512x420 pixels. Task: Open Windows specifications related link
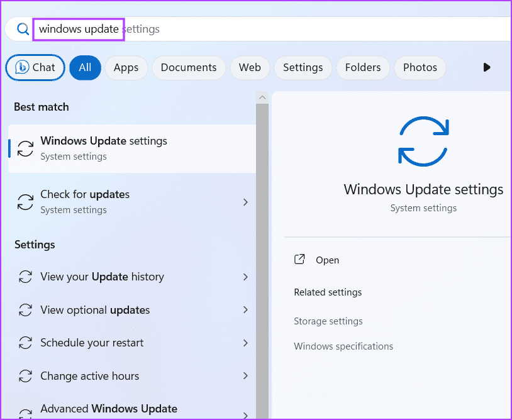tap(343, 346)
